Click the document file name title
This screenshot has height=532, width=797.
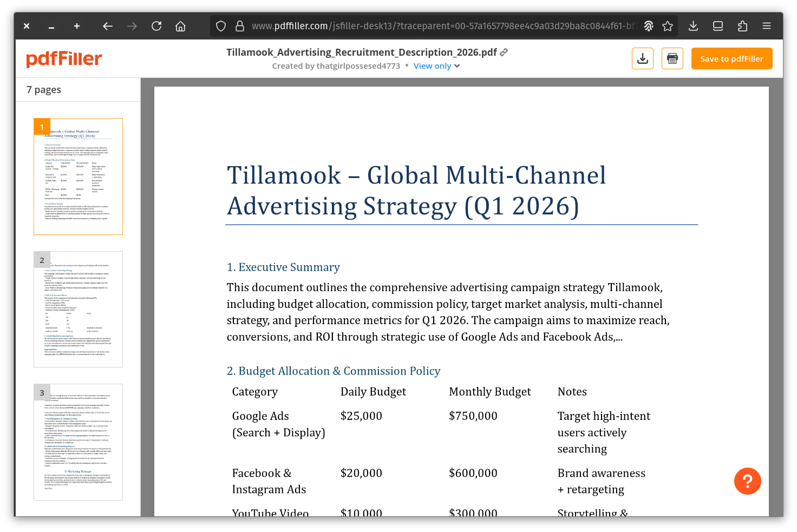(x=362, y=52)
